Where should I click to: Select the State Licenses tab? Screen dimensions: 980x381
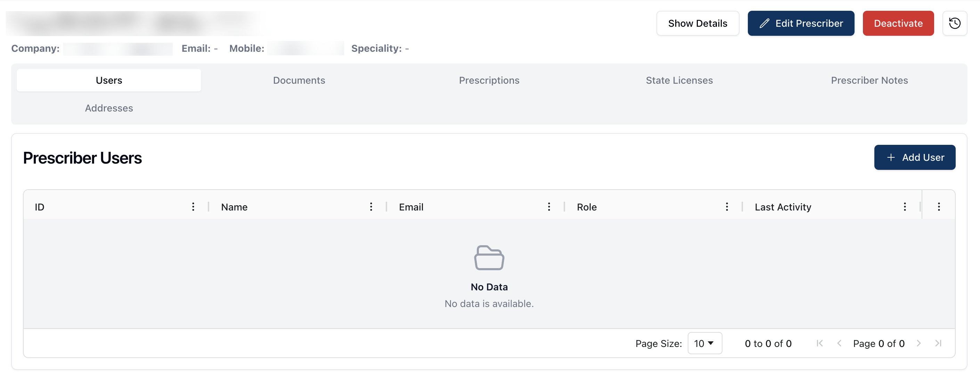pos(679,80)
